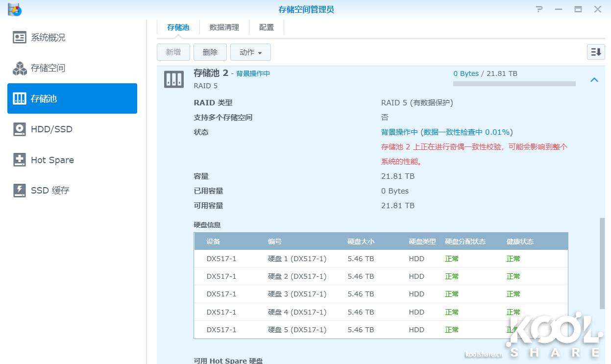Image resolution: width=611 pixels, height=364 pixels.
Task: Click the 背景操作中 status link
Action: coord(253,73)
